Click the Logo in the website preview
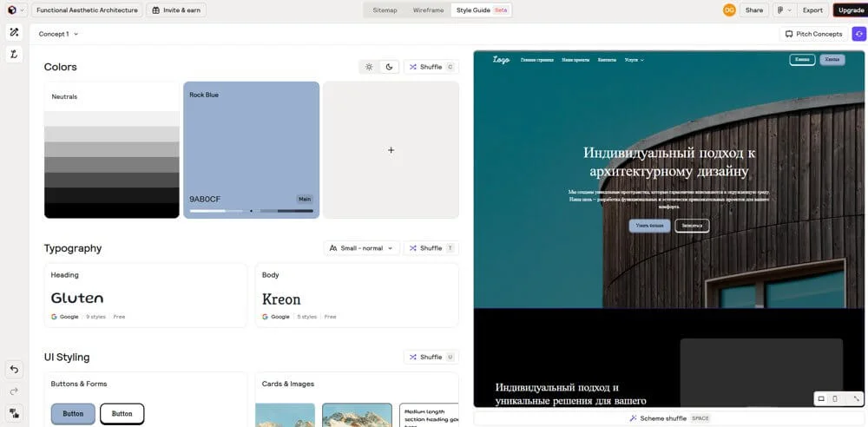868x427 pixels. click(501, 60)
